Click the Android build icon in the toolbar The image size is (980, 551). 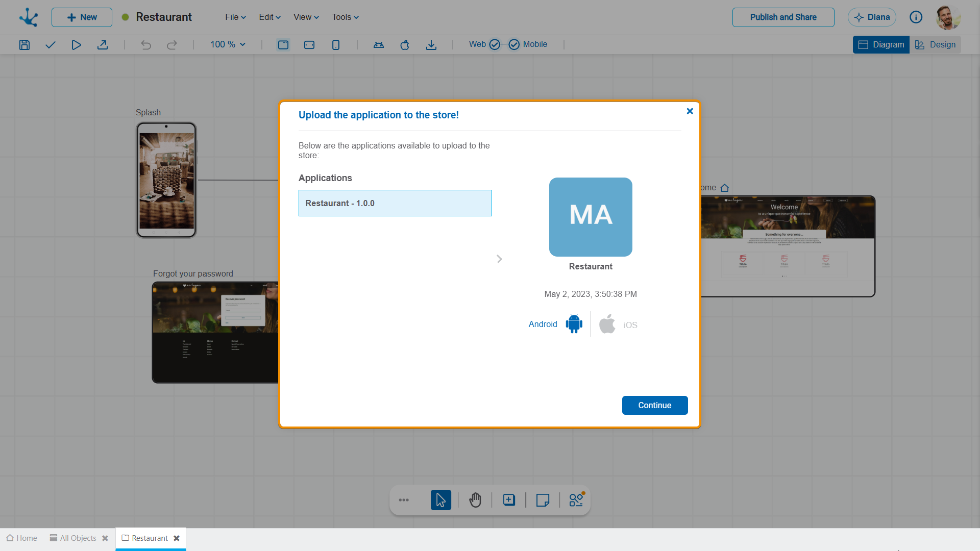click(x=379, y=45)
